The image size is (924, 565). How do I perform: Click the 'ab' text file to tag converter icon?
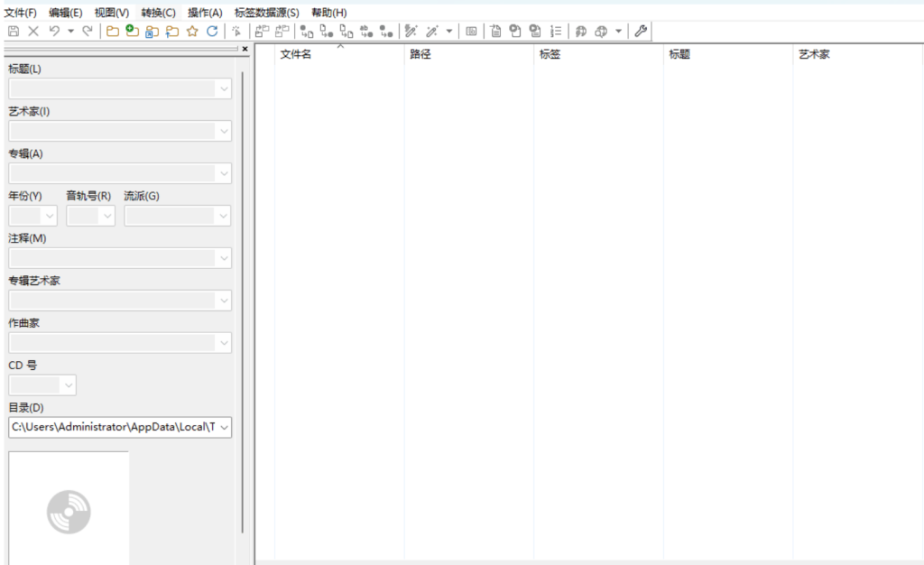coord(366,32)
